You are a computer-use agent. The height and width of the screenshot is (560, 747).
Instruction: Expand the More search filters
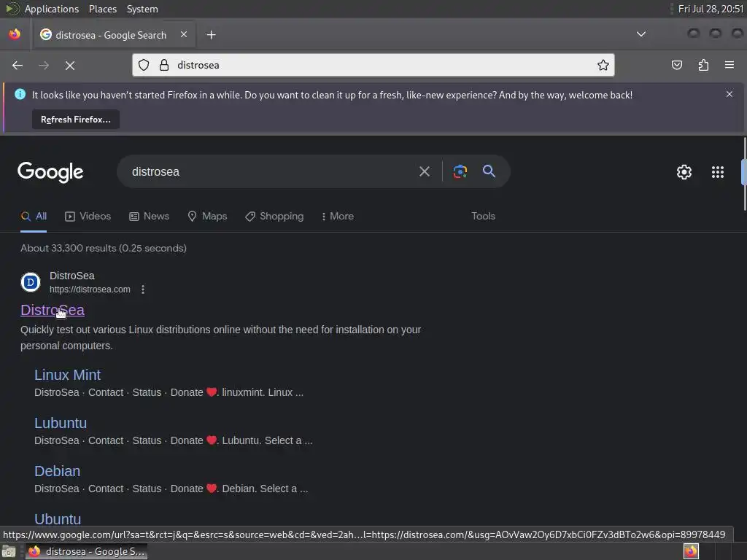337,216
